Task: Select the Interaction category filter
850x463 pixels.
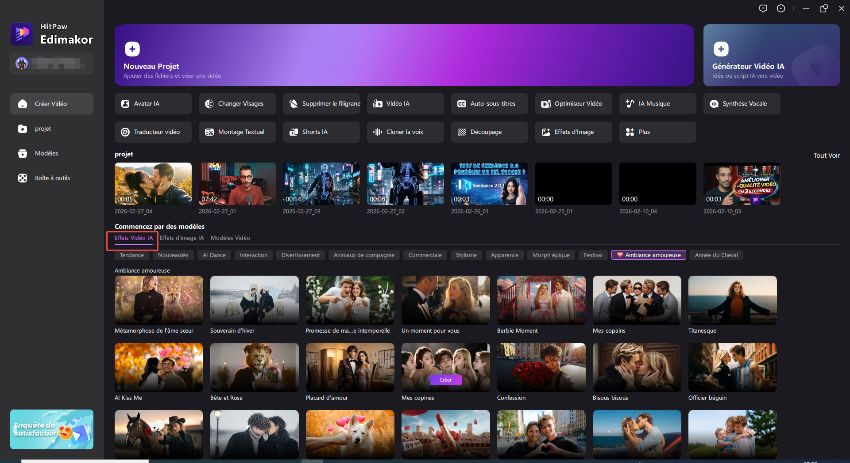Action: [x=253, y=255]
